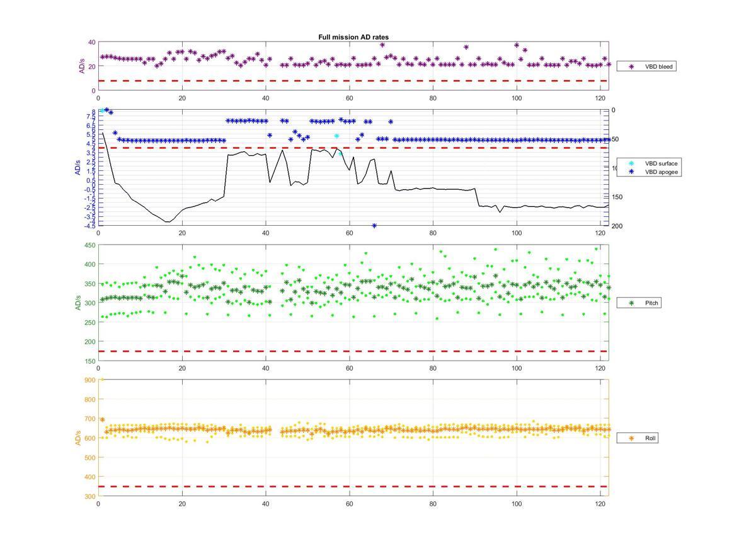756x558 pixels.
Task: Select the VBD apogee legend label
Action: pyautogui.click(x=660, y=171)
